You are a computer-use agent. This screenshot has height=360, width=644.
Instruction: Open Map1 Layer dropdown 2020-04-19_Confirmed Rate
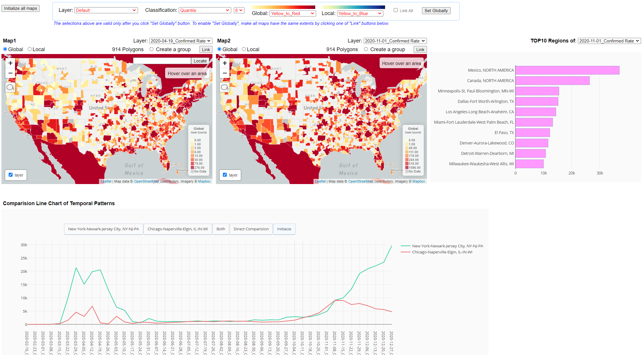tap(181, 41)
